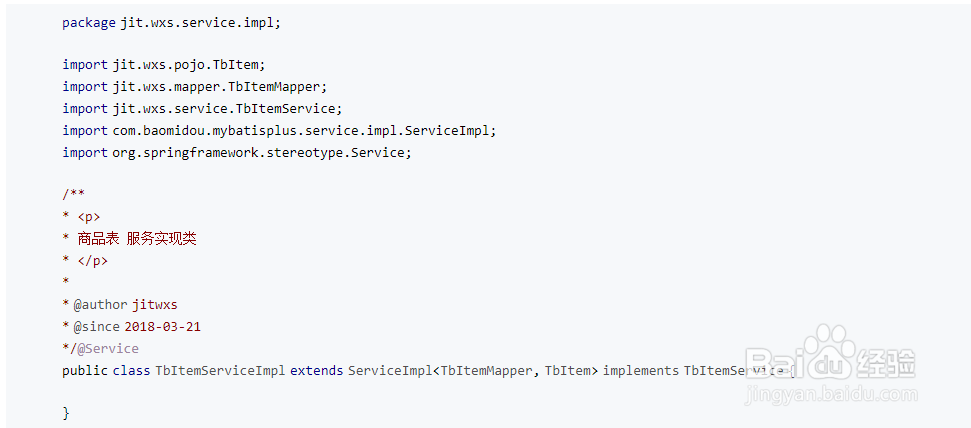Click the @author jitwxs comment line
Image resolution: width=971 pixels, height=428 pixels.
coord(125,304)
